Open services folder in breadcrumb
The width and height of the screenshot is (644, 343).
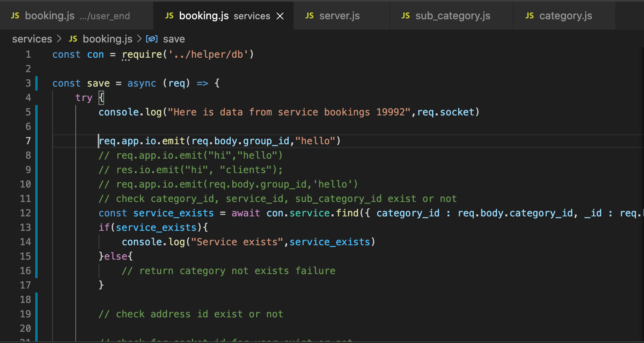pyautogui.click(x=32, y=39)
